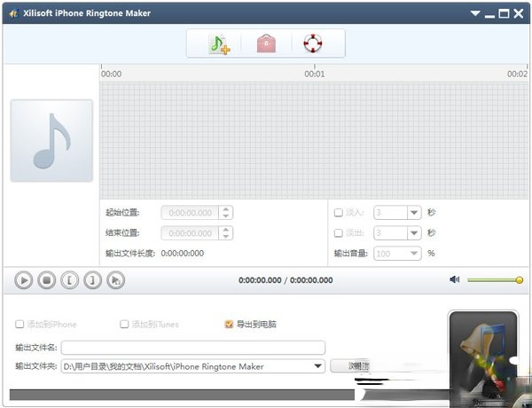This screenshot has height=408, width=532.
Task: Click the 00:01 timeline marker
Action: point(315,74)
